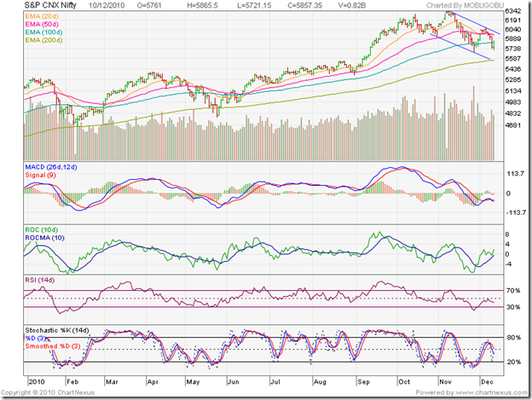Click the RSI '70%' level label
The height and width of the screenshot is (400, 532).
[513, 291]
